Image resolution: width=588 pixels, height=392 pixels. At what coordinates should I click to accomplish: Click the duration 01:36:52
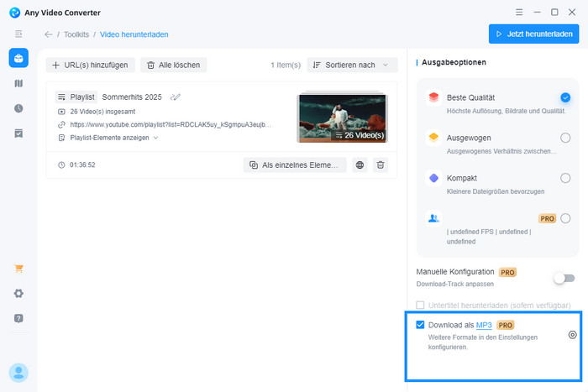(x=82, y=165)
